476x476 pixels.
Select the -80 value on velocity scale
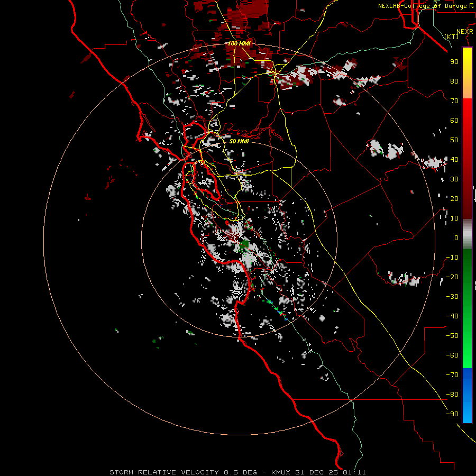[x=452, y=395]
